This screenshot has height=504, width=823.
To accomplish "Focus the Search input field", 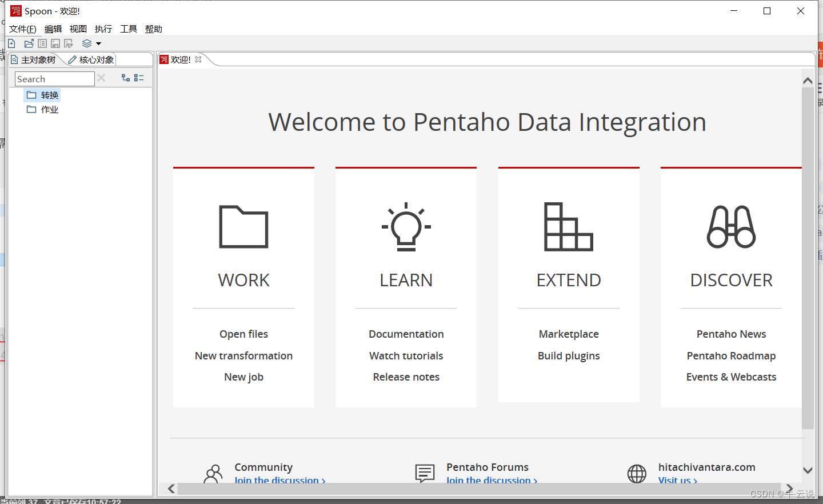I will [x=54, y=79].
